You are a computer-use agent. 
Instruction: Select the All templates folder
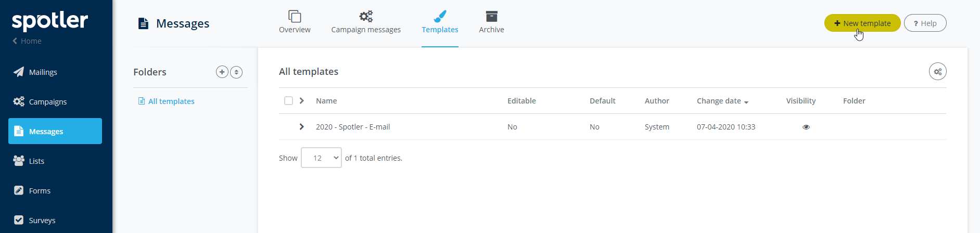point(171,101)
